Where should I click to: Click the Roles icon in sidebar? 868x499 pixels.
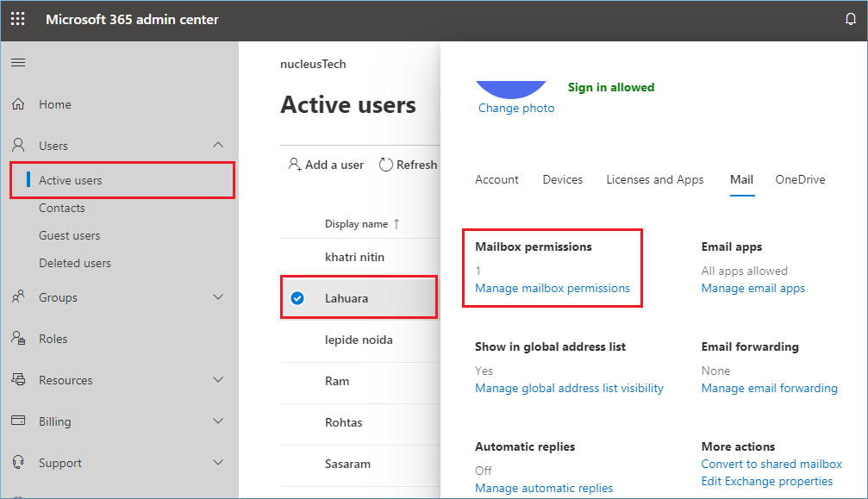pyautogui.click(x=18, y=339)
